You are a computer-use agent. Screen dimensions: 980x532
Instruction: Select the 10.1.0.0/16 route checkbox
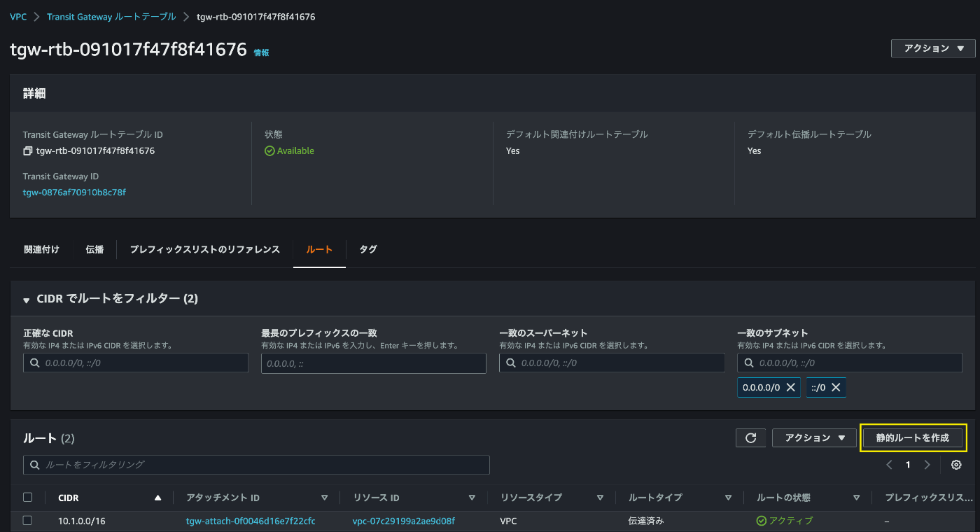[28, 520]
